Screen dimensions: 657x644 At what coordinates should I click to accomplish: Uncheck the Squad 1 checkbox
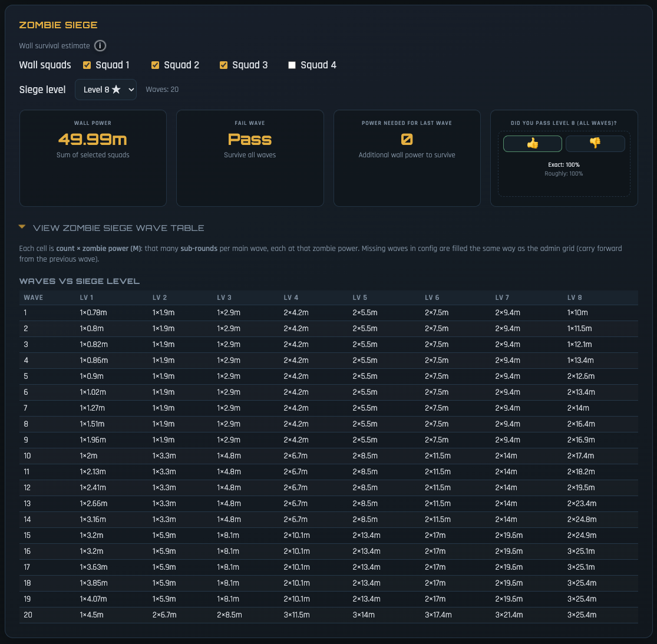[x=87, y=65]
